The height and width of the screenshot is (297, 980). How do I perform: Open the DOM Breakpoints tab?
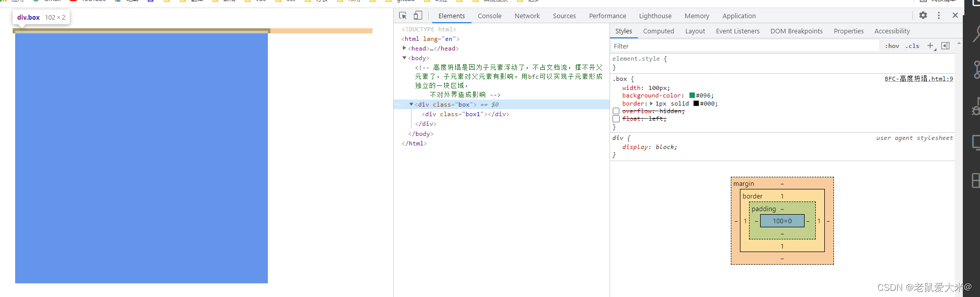pos(797,31)
